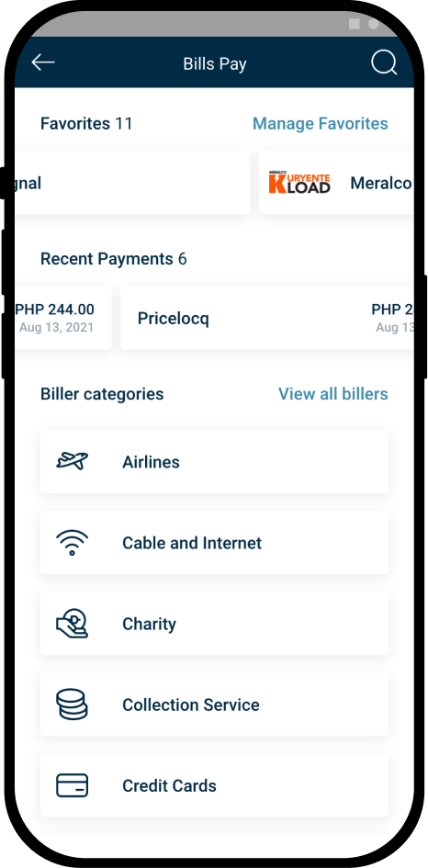Tap the PHP 244.00 recent payment card
The image size is (428, 868).
pos(62,318)
